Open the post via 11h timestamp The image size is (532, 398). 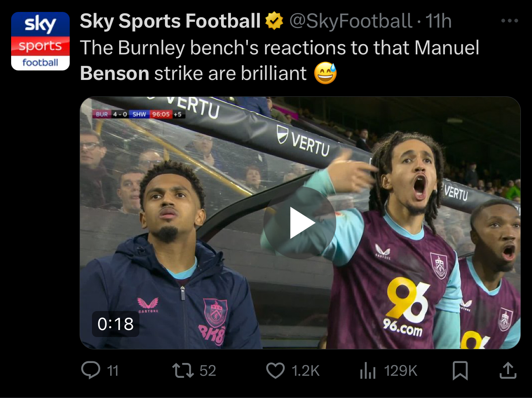tap(438, 21)
